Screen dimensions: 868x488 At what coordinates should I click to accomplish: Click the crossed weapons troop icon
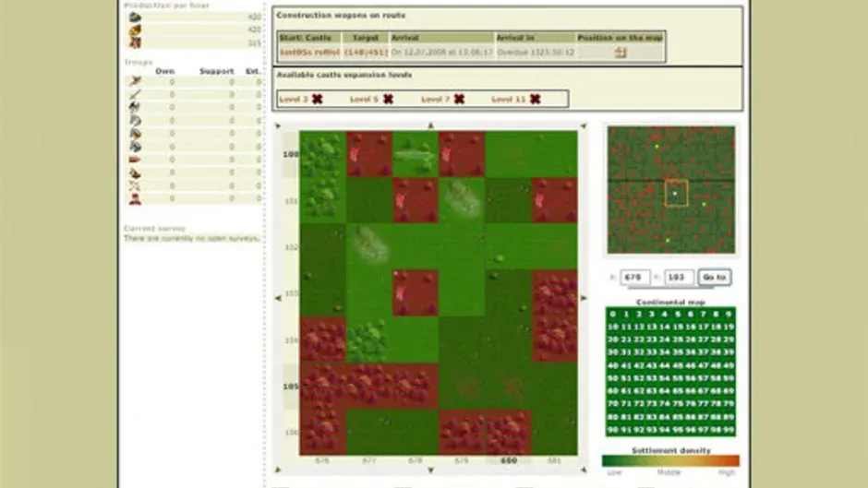click(135, 186)
